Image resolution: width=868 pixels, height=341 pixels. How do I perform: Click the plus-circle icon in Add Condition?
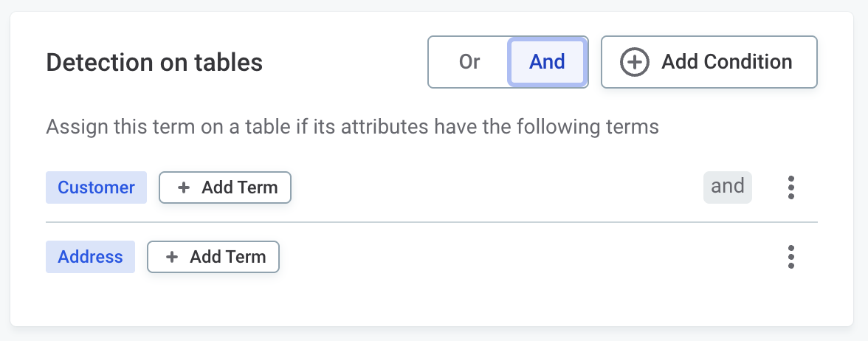(635, 62)
